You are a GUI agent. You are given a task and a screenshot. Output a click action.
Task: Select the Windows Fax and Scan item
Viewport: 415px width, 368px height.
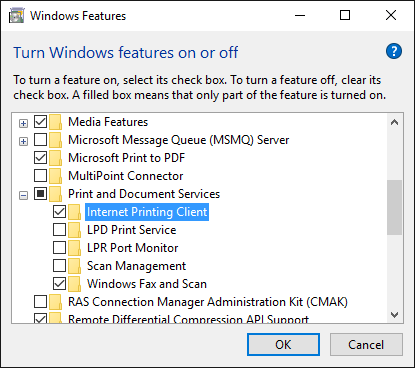click(x=147, y=284)
